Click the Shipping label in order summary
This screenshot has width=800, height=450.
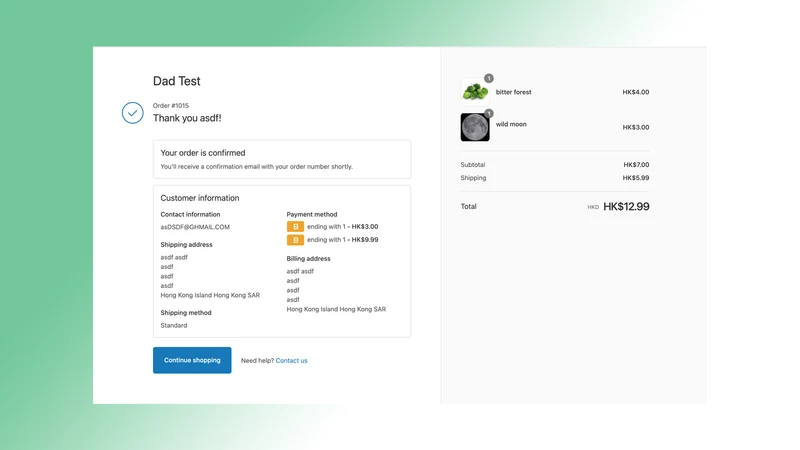click(x=473, y=178)
